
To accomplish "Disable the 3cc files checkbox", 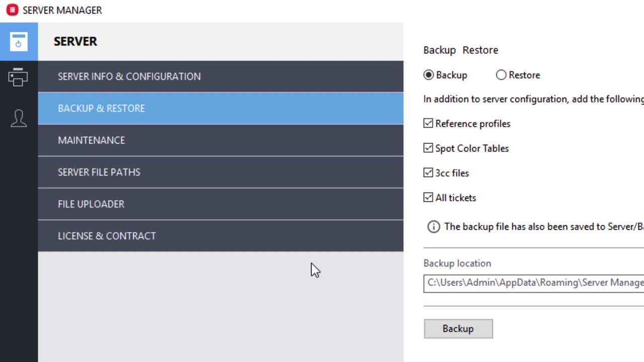I will (x=428, y=172).
